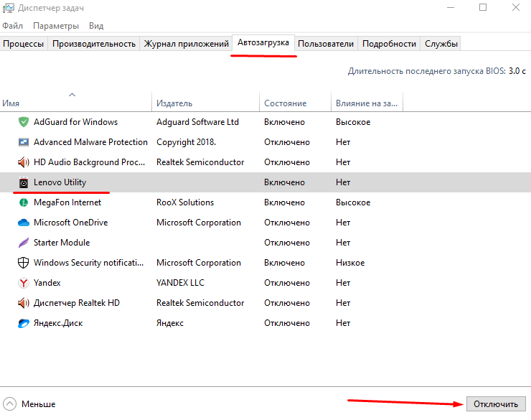Click the Adguard Software Ltd publisher cell
Screen dimensions: 531x420
[197, 122]
